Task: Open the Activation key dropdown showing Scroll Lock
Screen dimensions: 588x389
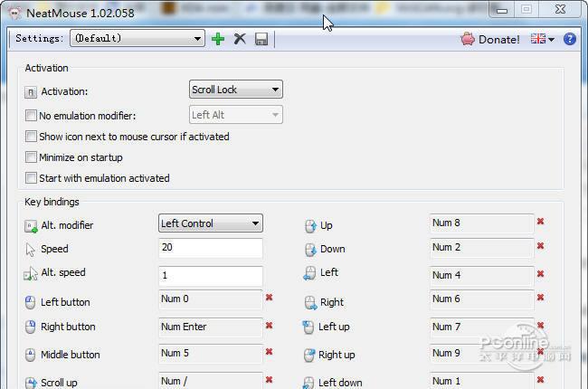Action: click(x=236, y=90)
